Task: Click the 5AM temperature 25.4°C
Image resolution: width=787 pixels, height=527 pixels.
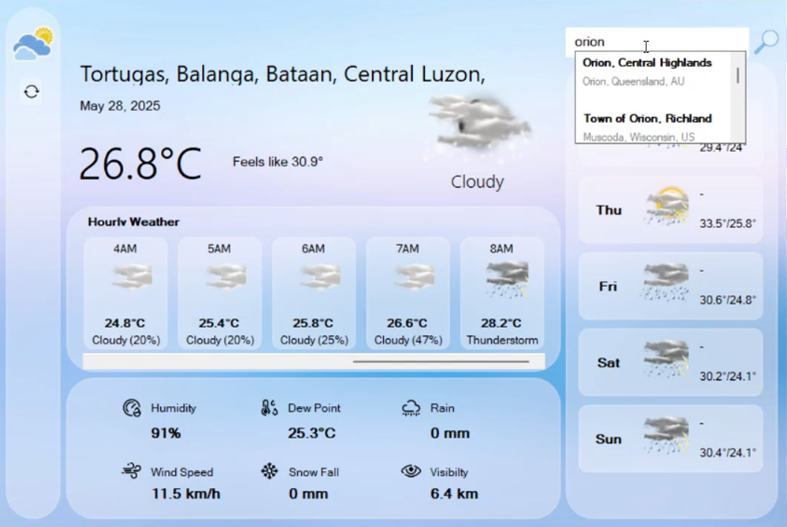Action: (219, 323)
